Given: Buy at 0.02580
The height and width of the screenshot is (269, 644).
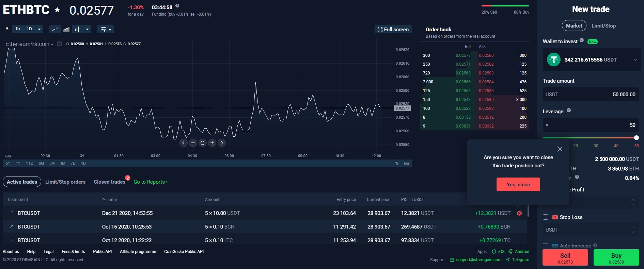Looking at the screenshot, I should click(x=616, y=257).
